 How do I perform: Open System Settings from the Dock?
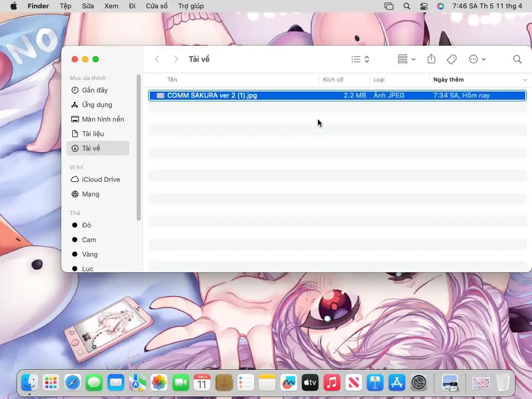coord(419,383)
